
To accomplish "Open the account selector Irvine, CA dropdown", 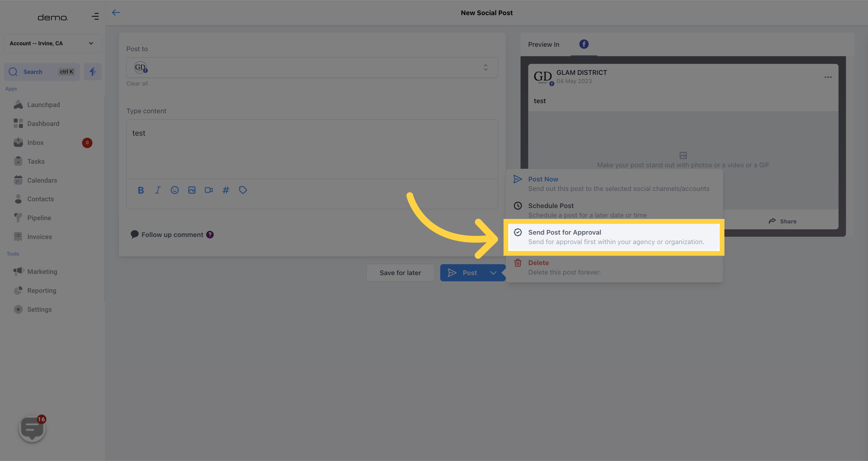I will [53, 43].
